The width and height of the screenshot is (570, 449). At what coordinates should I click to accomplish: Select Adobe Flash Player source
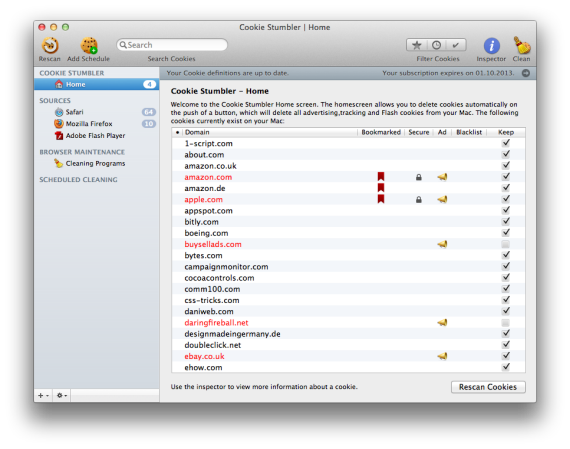tap(97, 136)
